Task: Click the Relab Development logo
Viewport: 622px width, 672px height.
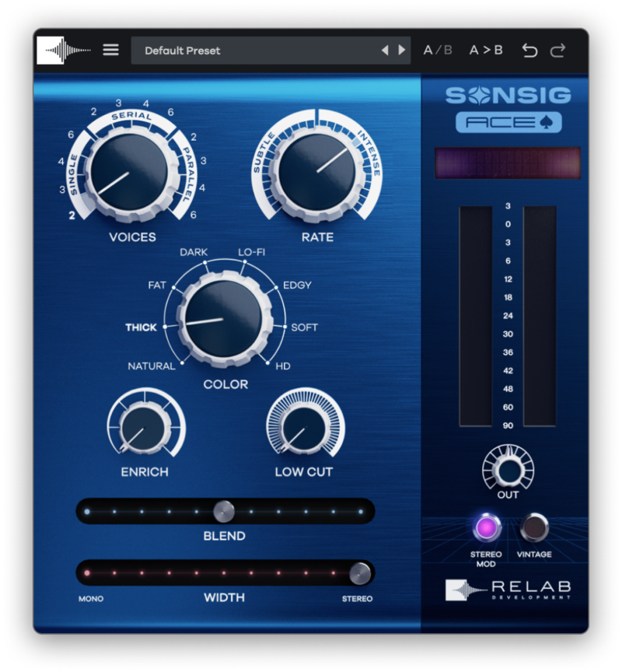Action: [508, 590]
